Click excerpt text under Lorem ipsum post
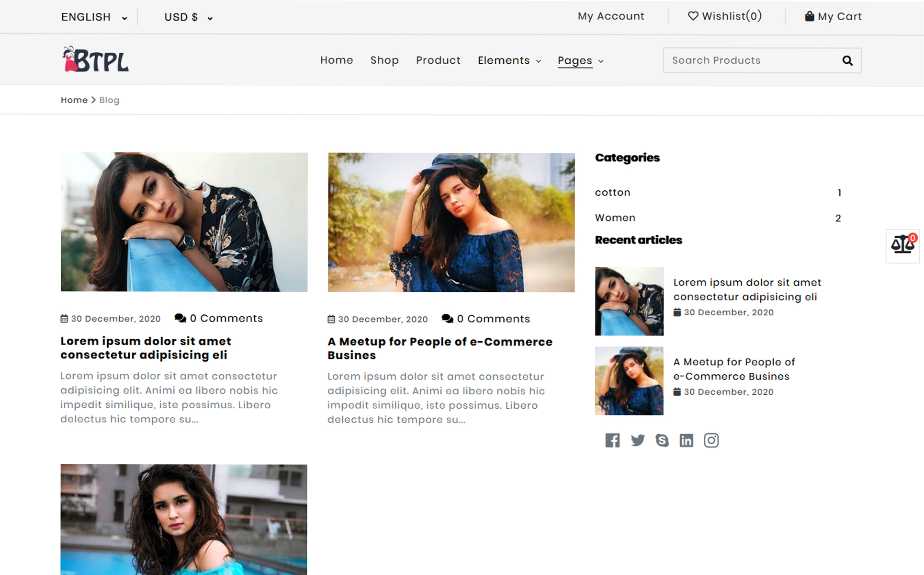 [169, 397]
